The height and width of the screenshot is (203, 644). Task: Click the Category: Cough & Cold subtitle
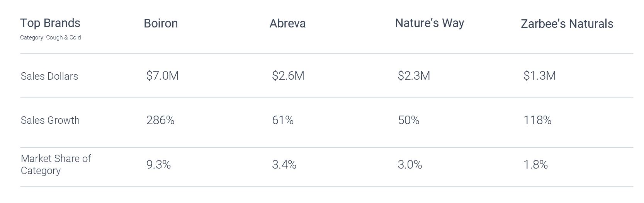point(51,38)
